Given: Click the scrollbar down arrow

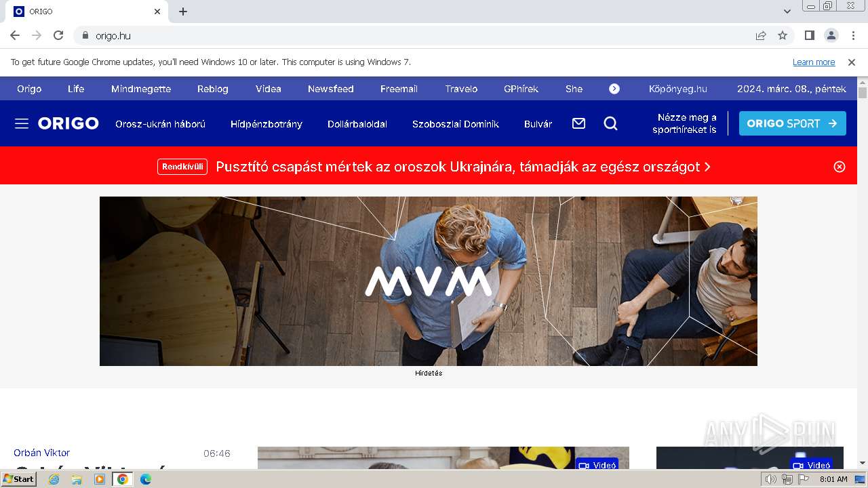Looking at the screenshot, I should [863, 464].
